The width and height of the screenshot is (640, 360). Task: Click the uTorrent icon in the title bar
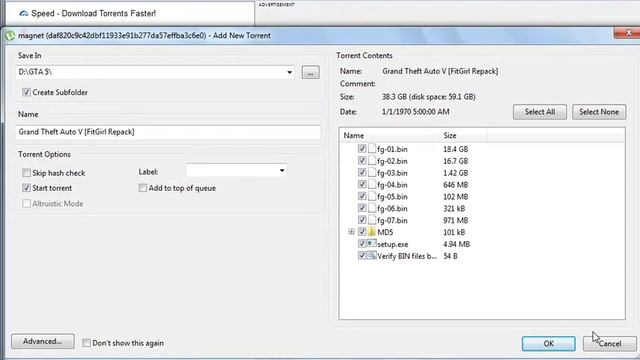tap(10, 36)
